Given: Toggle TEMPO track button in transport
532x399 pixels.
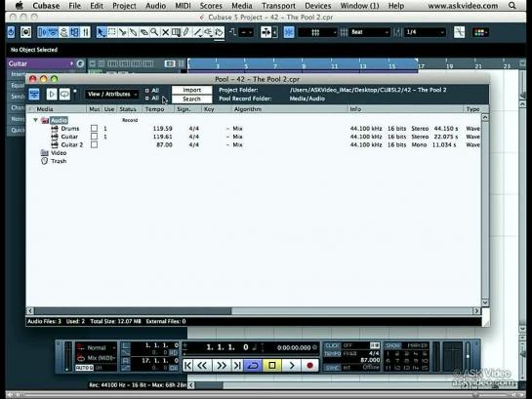Looking at the screenshot, I should pyautogui.click(x=332, y=353).
